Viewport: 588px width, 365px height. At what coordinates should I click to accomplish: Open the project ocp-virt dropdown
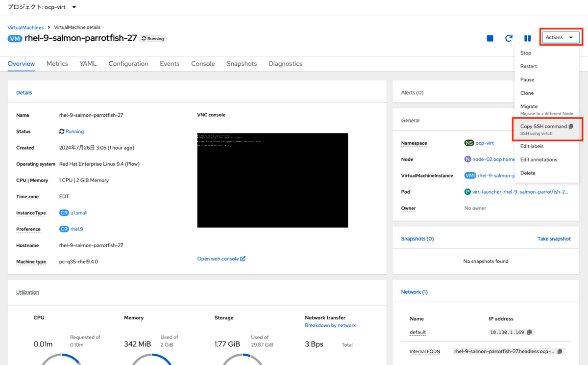pos(42,7)
